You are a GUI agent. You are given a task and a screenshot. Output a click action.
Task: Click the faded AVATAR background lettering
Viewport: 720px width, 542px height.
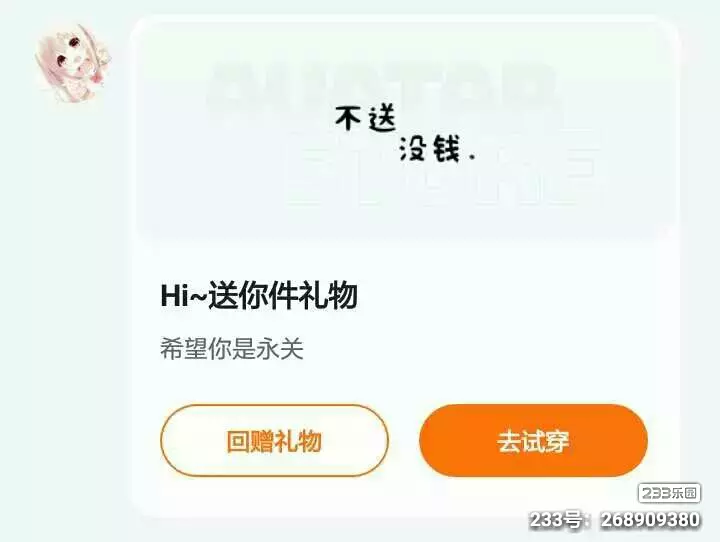click(383, 87)
